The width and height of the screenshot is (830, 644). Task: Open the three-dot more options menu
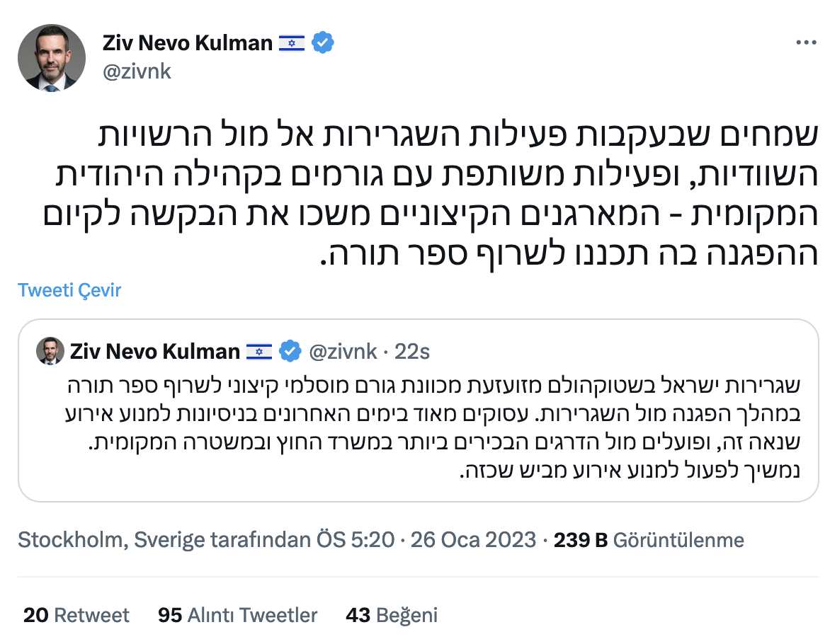point(806,43)
